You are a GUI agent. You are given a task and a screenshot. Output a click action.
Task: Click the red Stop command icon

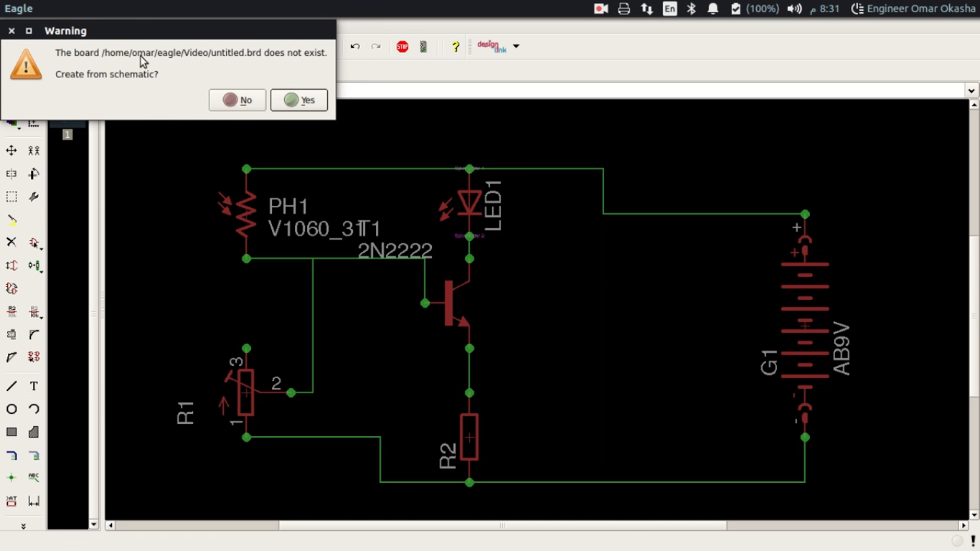402,47
